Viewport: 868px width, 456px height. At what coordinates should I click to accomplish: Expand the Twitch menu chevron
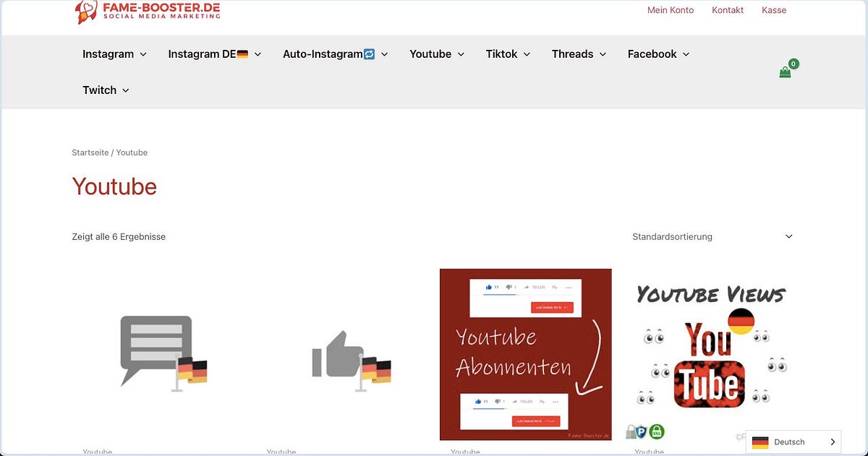click(x=126, y=90)
